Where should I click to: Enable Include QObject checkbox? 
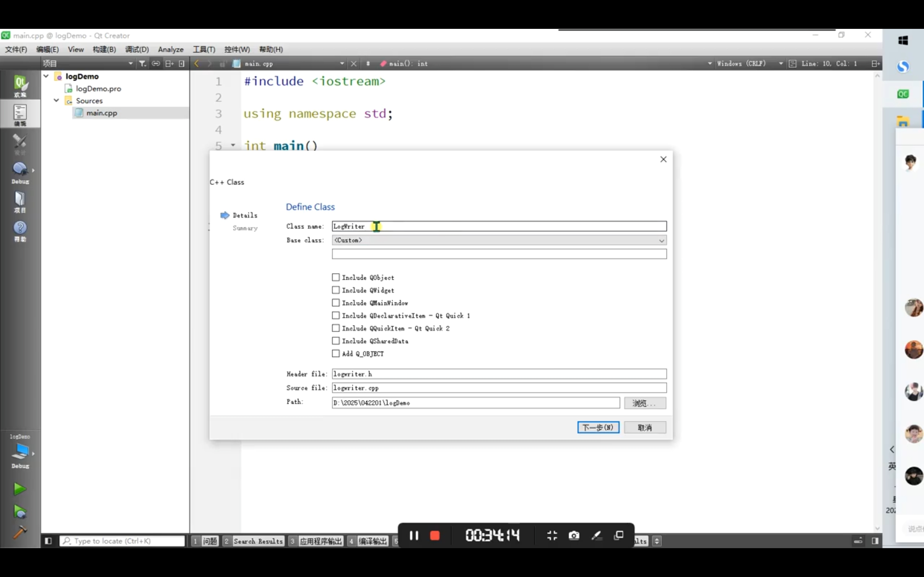336,277
